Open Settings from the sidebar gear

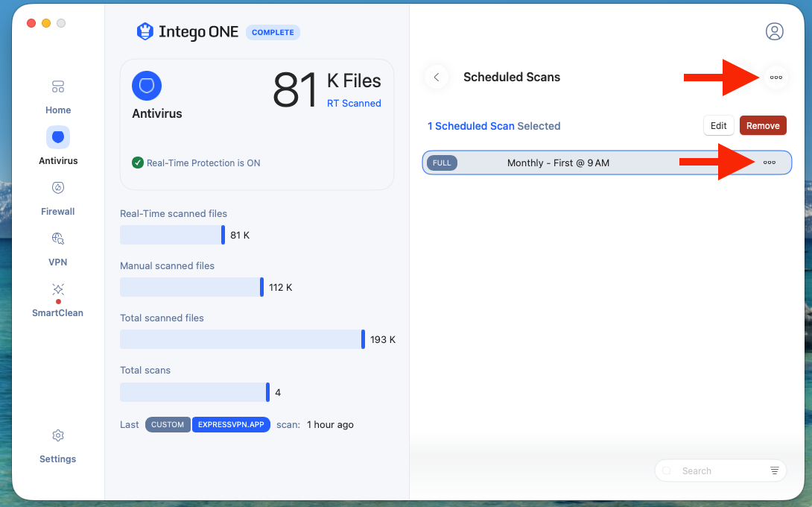(x=58, y=447)
